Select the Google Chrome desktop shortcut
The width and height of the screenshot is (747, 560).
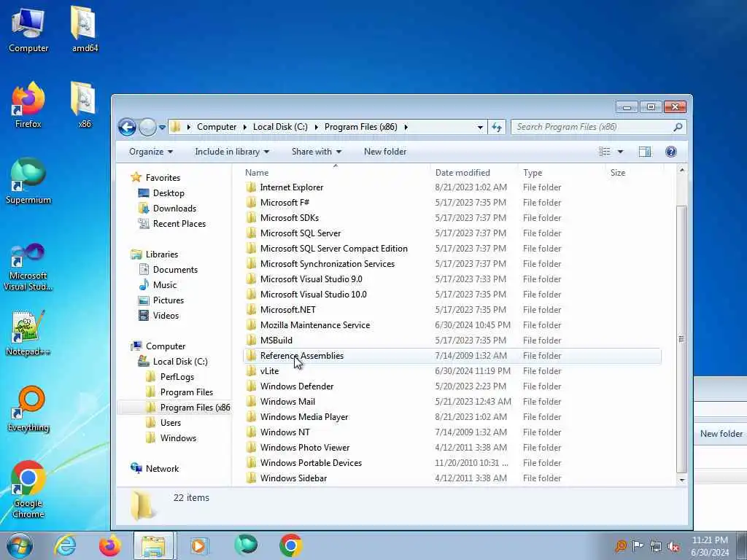click(28, 489)
